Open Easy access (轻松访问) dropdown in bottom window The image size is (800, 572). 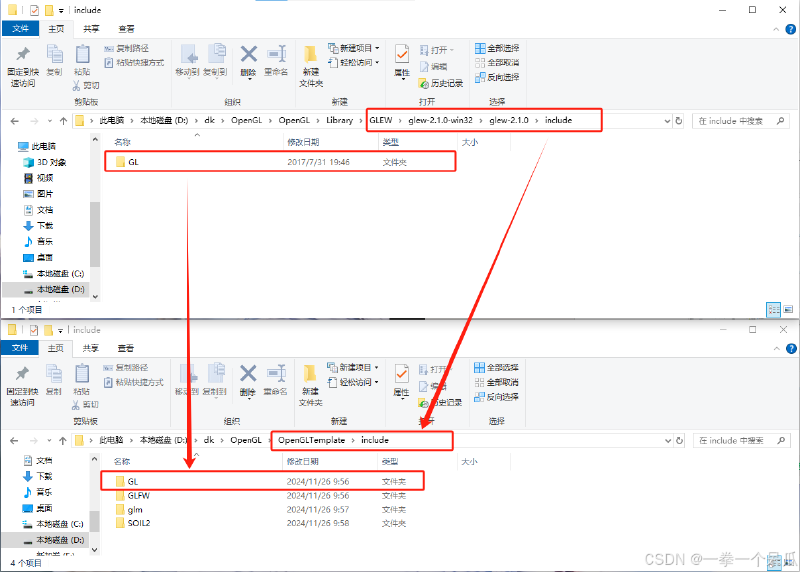click(354, 382)
